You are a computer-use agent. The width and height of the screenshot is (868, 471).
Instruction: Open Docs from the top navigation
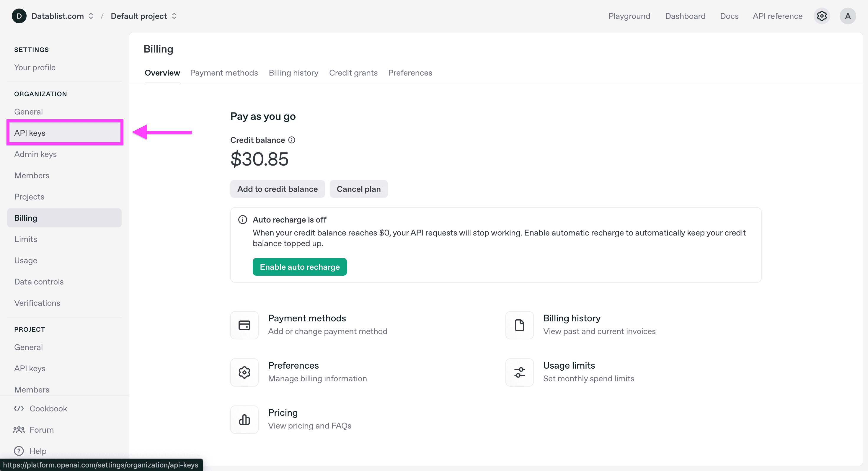coord(729,16)
